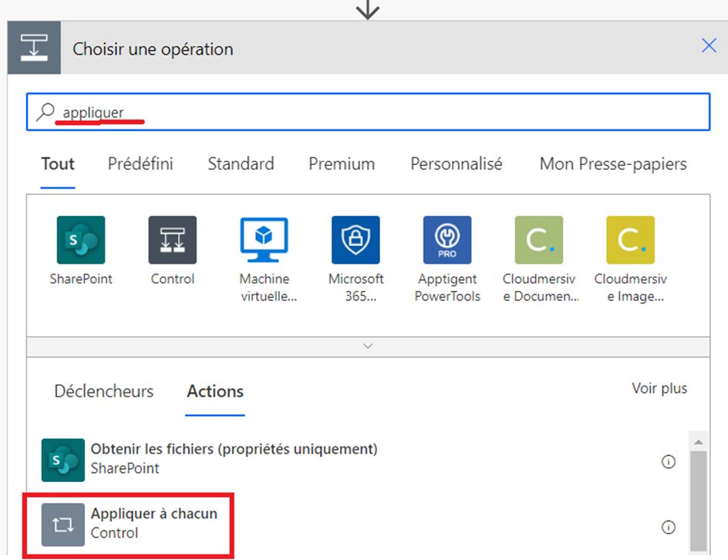Image resolution: width=728 pixels, height=560 pixels.
Task: Choose the Machine virtuelle connector
Action: click(x=264, y=240)
